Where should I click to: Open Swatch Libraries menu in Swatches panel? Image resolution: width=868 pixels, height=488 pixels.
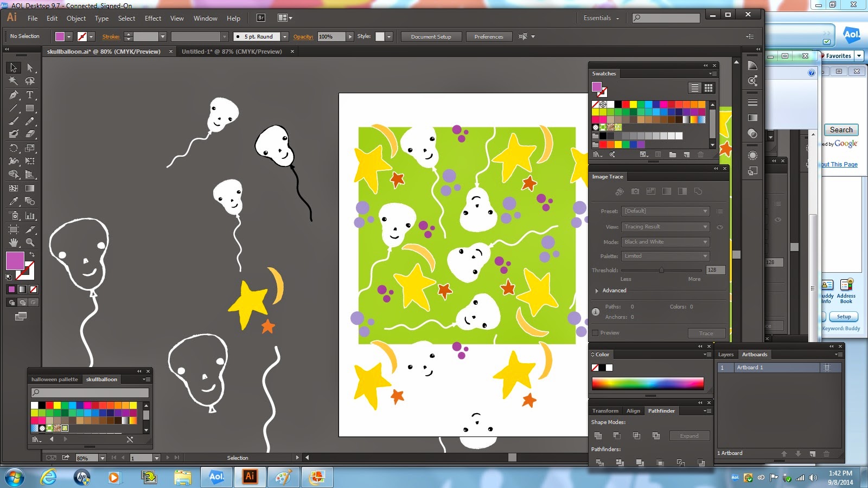[x=597, y=155]
